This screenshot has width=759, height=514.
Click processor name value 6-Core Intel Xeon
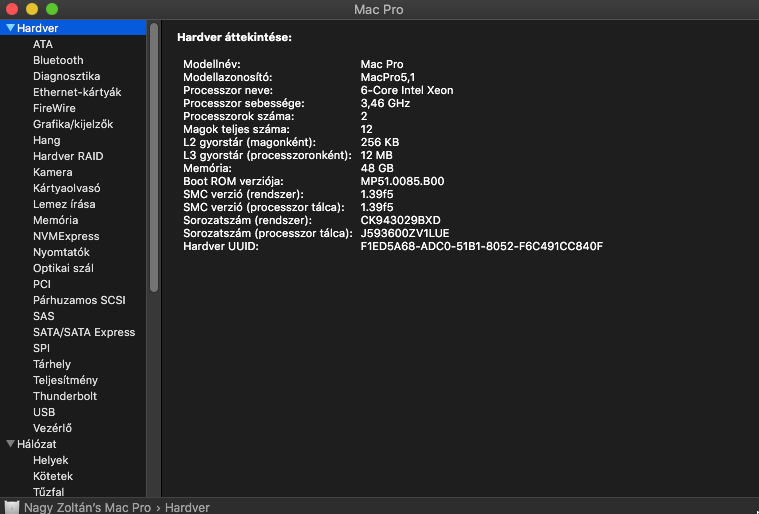click(x=407, y=90)
